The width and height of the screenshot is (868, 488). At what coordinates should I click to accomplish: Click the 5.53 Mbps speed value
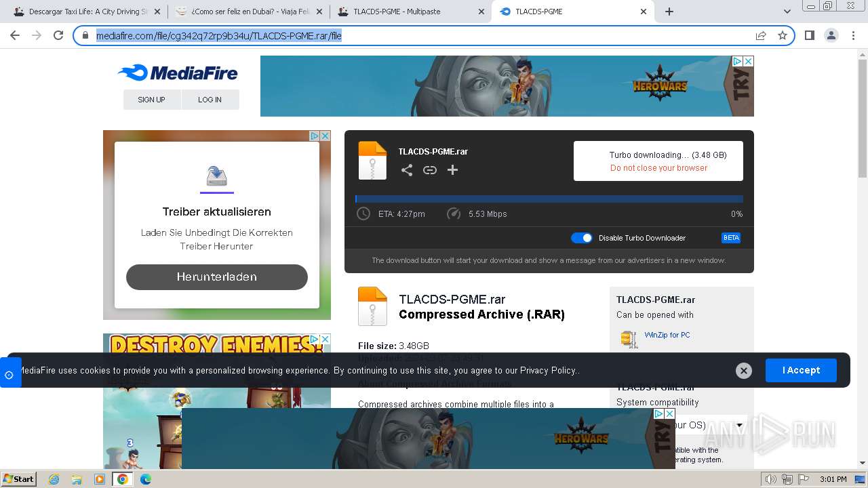[x=488, y=213]
